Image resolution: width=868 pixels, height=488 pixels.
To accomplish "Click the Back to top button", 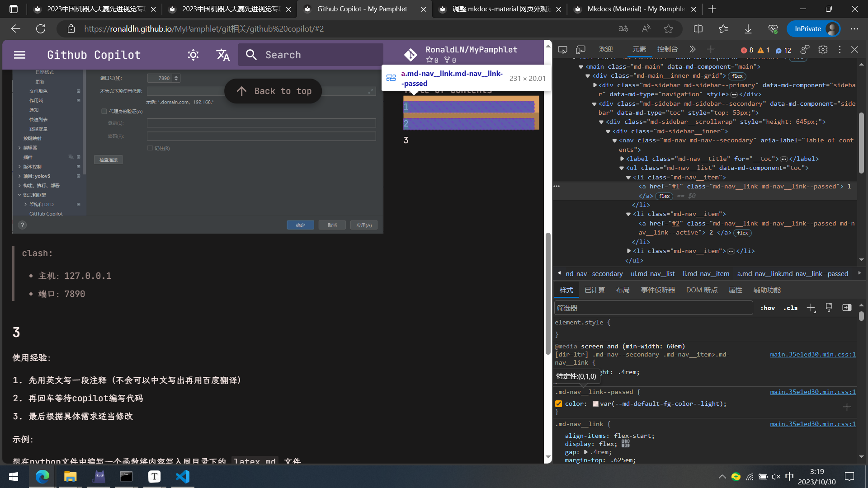I will [x=274, y=91].
